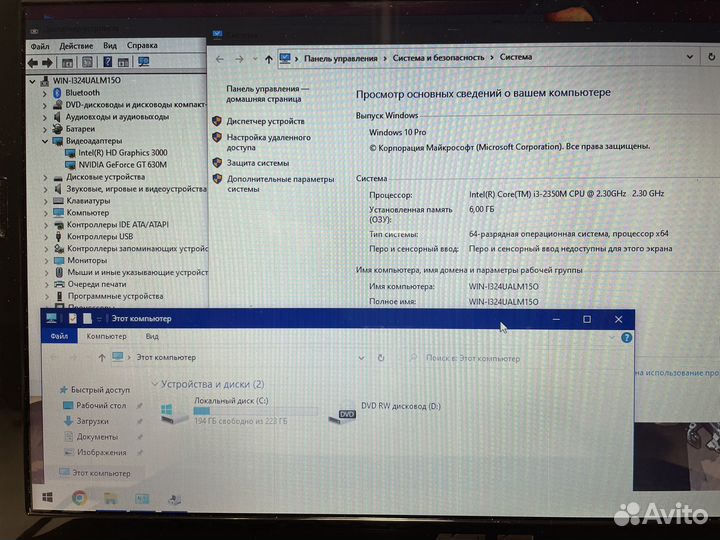This screenshot has width=720, height=540.
Task: Open the Защита системы link
Action: point(258,163)
